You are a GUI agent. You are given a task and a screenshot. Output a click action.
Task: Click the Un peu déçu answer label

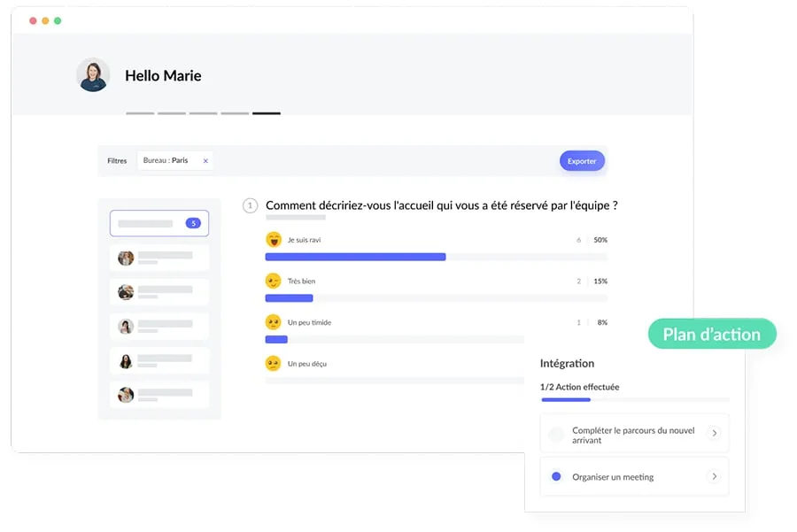pyautogui.click(x=307, y=364)
